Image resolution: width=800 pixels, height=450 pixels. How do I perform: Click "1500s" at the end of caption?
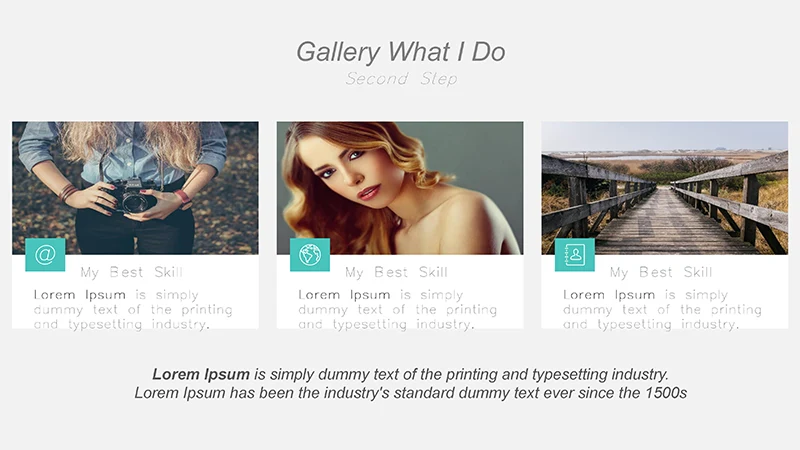[664, 394]
